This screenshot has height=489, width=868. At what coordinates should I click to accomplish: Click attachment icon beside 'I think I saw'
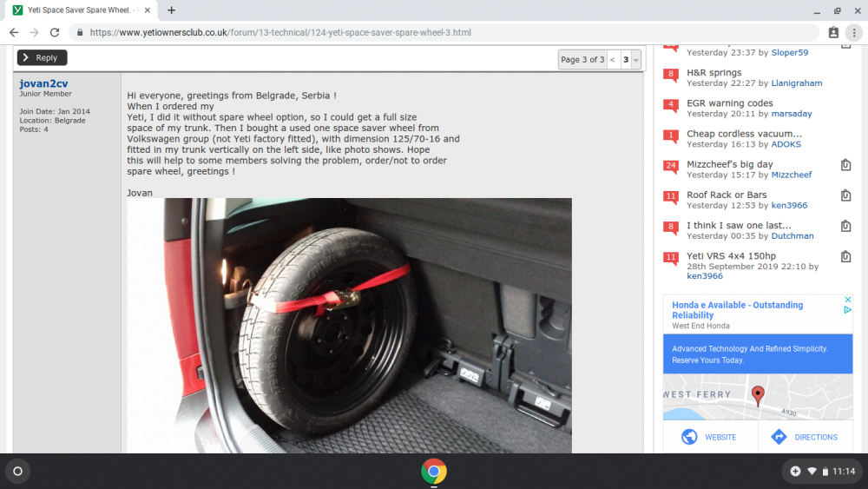[845, 226]
